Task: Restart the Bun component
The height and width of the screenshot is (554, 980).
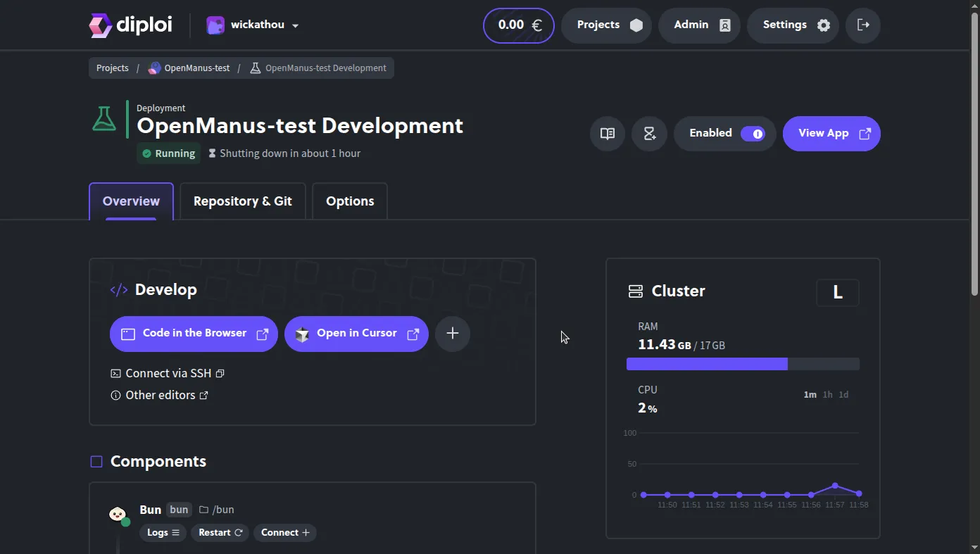Action: 220,533
